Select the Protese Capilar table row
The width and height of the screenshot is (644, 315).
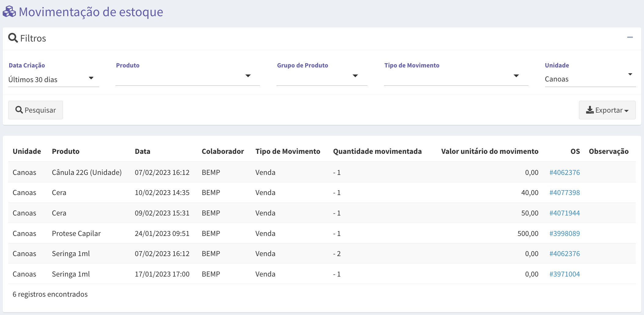[x=322, y=234]
